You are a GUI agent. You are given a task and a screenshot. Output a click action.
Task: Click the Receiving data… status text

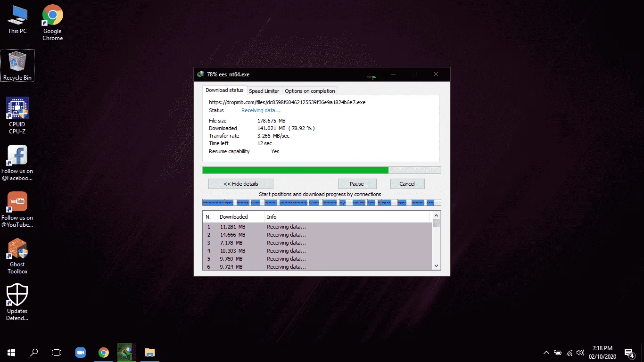pyautogui.click(x=261, y=110)
